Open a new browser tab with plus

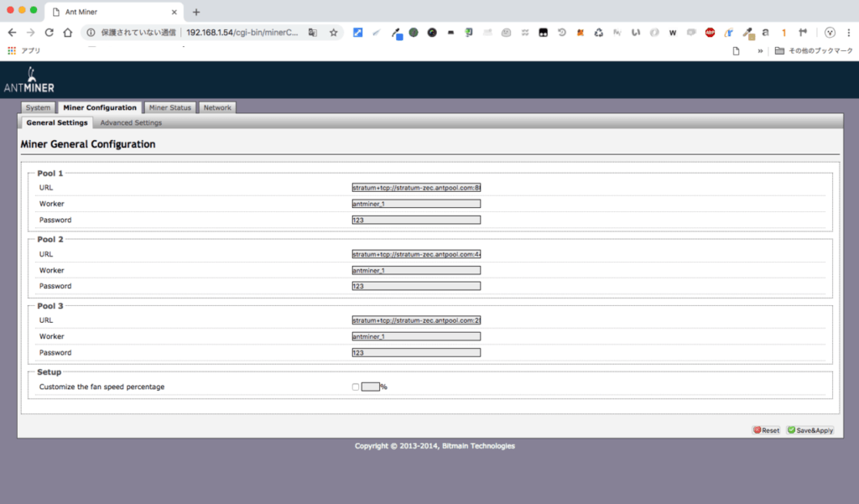(196, 12)
